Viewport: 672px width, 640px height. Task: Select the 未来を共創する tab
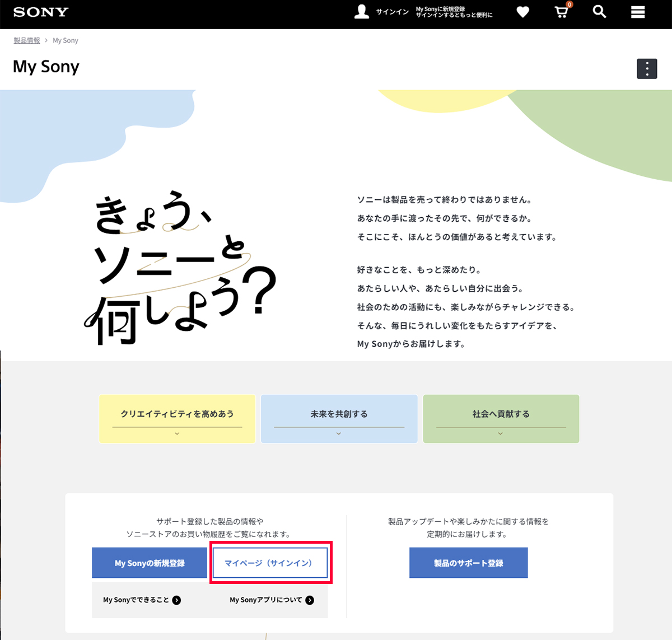[x=339, y=419]
